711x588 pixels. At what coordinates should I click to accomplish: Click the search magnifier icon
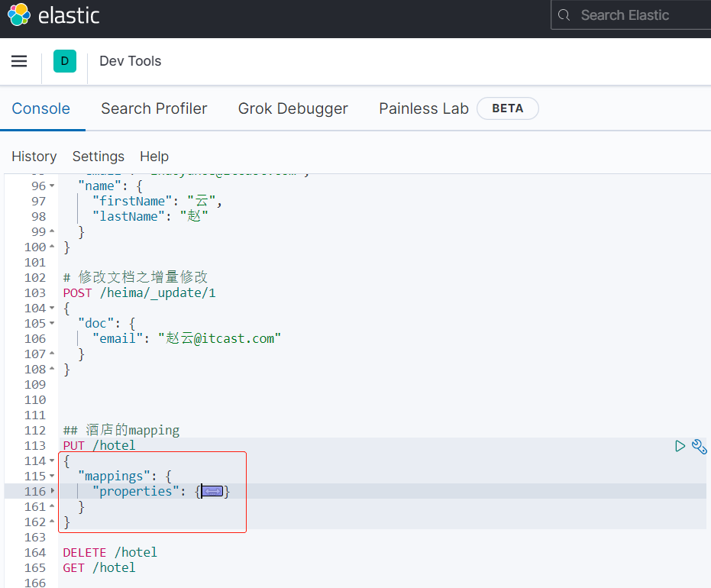pyautogui.click(x=564, y=15)
